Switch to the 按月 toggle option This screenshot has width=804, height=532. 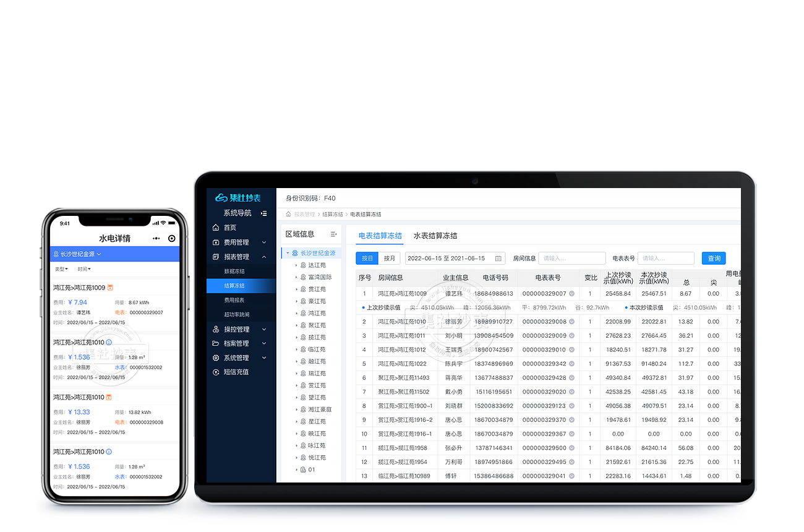(x=390, y=259)
